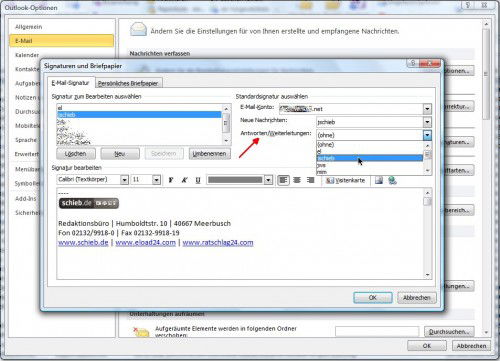Open the font size dropdown

tap(156, 180)
